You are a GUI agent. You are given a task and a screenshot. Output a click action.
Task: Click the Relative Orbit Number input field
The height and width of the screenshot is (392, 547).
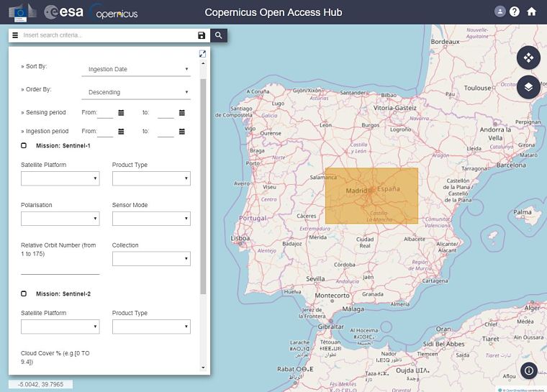point(60,268)
